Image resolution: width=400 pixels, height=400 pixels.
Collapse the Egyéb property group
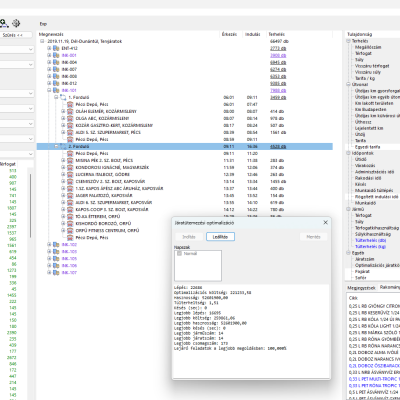tap(348, 253)
